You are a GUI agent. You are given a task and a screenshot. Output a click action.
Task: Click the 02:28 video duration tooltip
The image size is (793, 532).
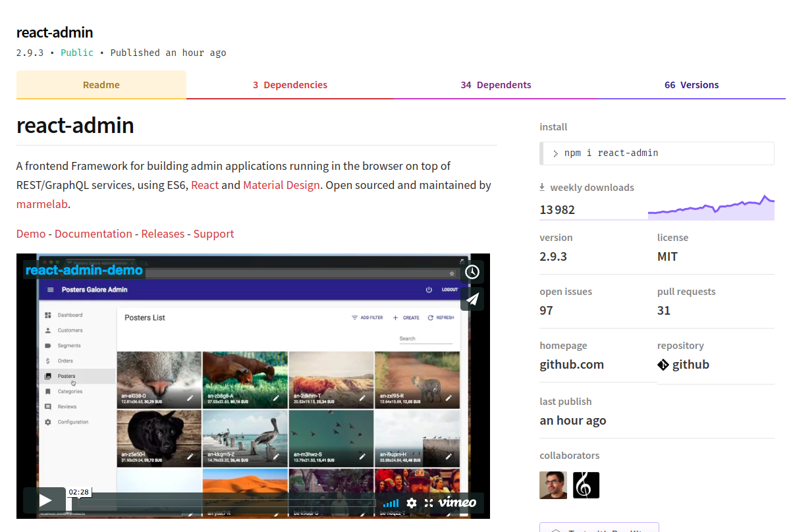[x=78, y=492]
